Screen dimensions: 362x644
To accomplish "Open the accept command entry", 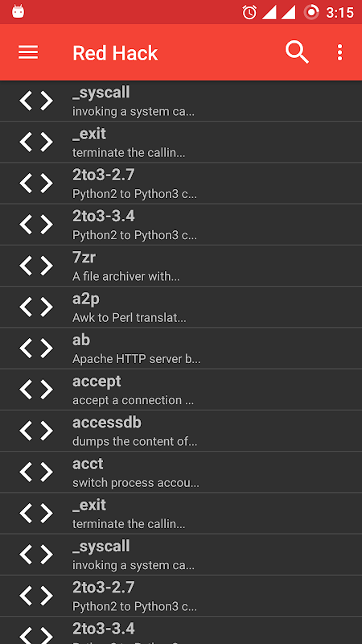I will coord(181,390).
